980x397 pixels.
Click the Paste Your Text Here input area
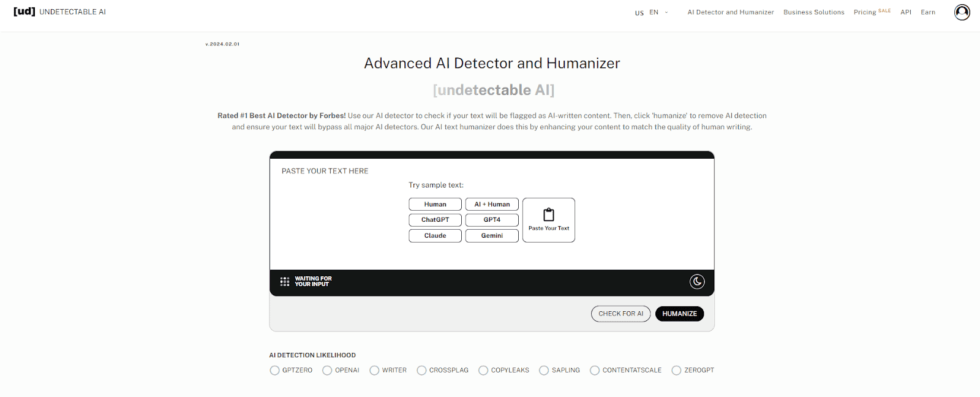point(492,214)
